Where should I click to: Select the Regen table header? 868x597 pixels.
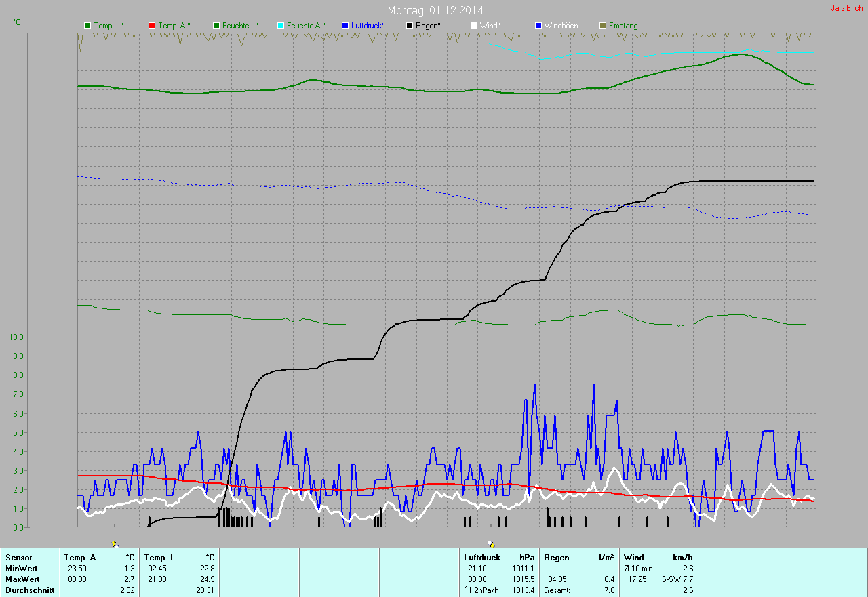tap(557, 558)
